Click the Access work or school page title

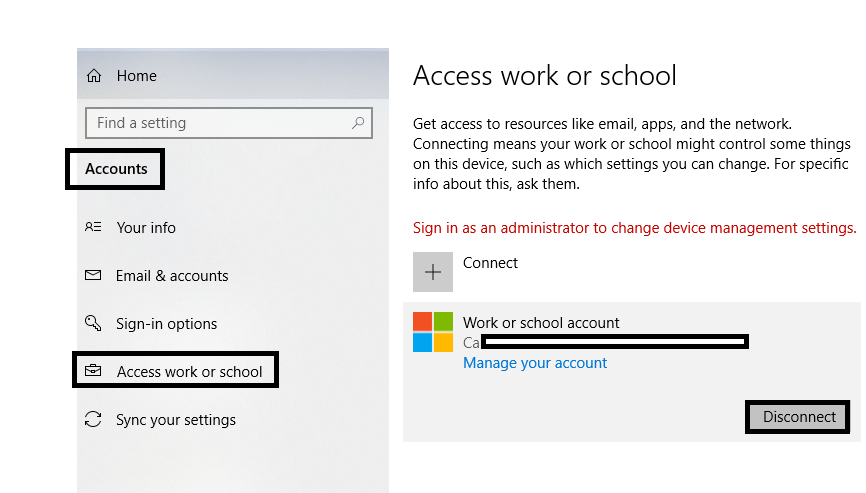tap(545, 76)
